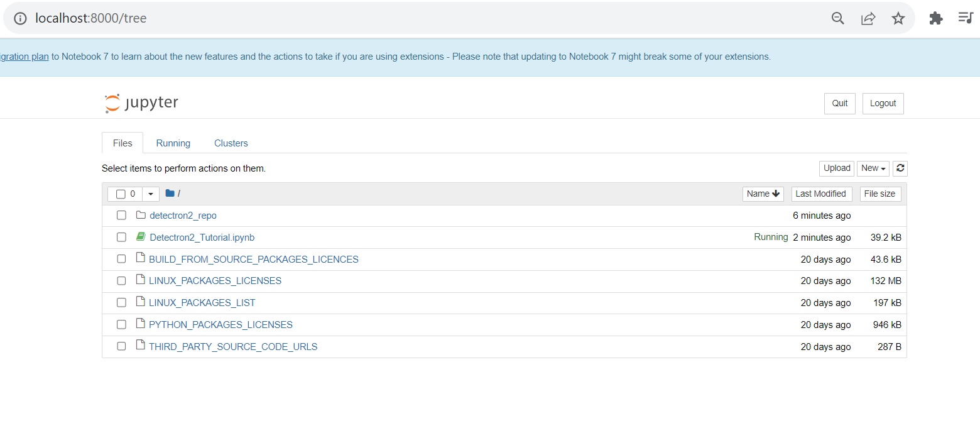Select LINUX_PACKAGES_LICENSES checkbox
Screen dimensions: 980x438
tap(121, 281)
